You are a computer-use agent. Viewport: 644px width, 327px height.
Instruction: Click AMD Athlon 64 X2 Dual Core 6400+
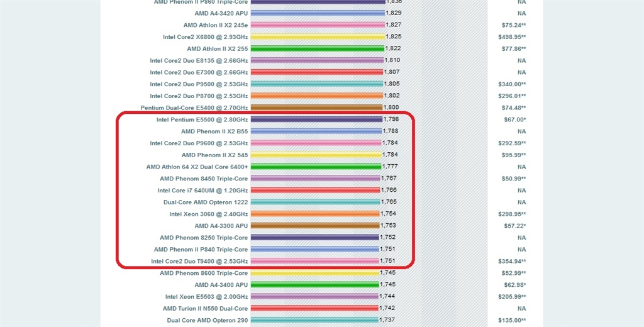[197, 167]
